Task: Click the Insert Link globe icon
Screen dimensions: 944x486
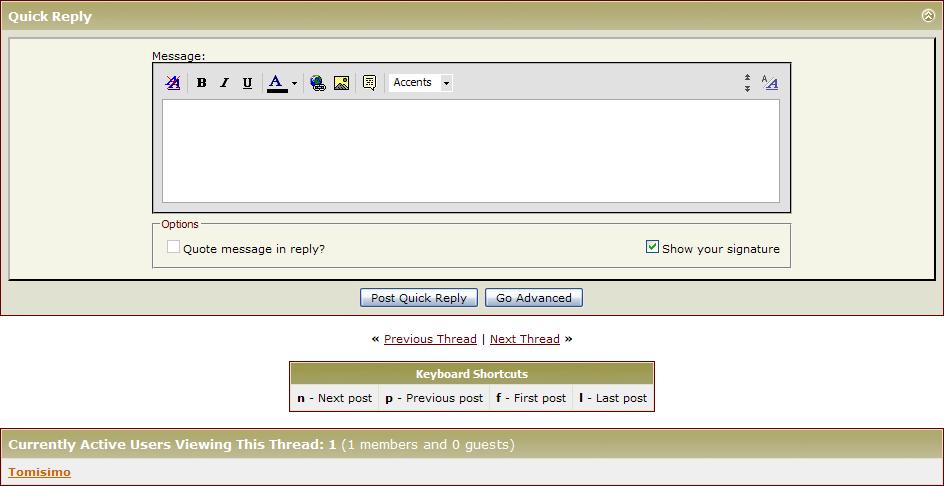Action: 318,83
